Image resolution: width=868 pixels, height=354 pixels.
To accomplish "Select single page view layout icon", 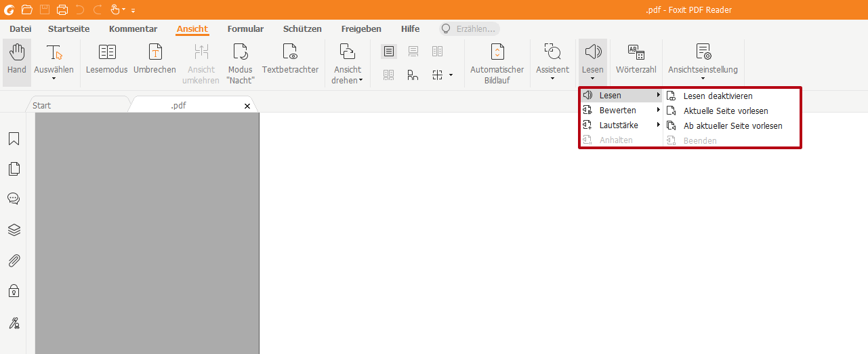I will point(389,52).
